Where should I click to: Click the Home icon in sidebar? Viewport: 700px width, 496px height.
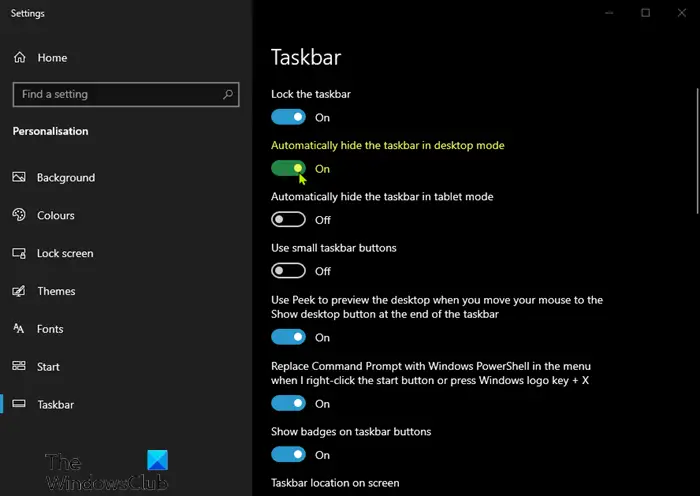[x=20, y=58]
